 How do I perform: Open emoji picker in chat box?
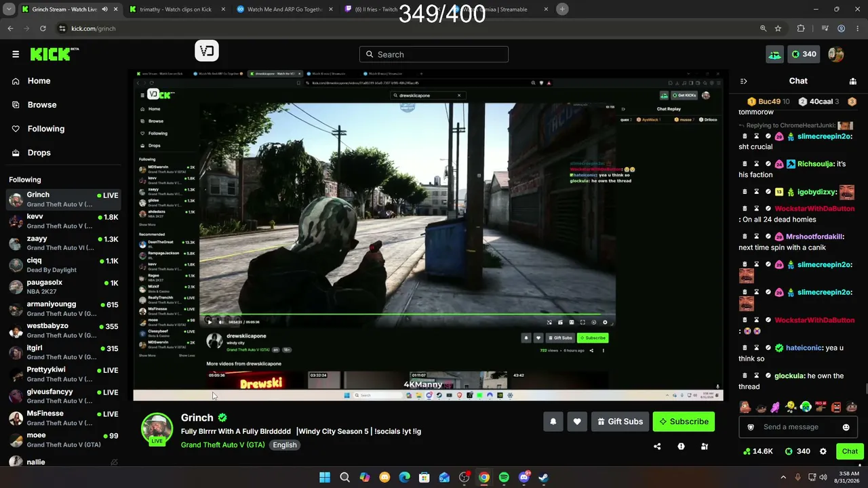pos(846,427)
